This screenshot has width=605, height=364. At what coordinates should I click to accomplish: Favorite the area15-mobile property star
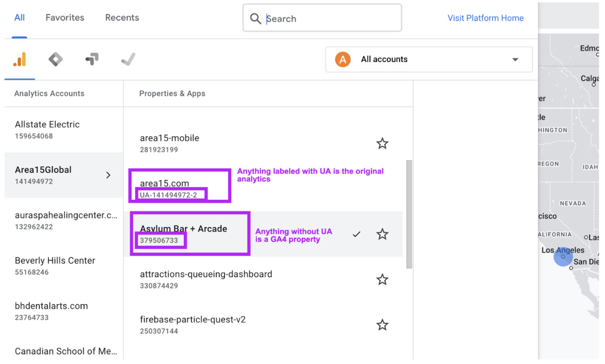(382, 144)
